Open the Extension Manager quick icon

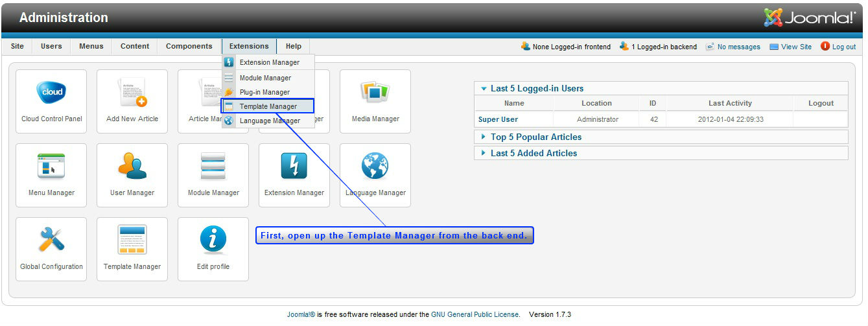294,176
